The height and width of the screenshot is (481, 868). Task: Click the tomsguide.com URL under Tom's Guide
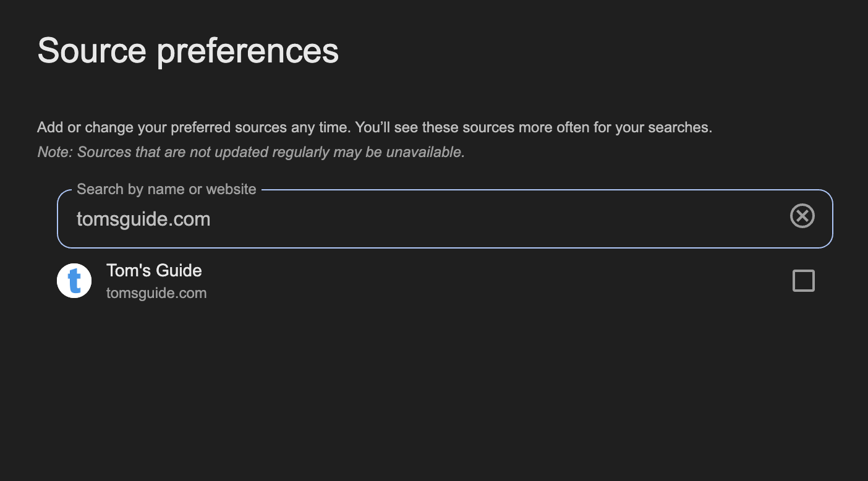tap(156, 293)
